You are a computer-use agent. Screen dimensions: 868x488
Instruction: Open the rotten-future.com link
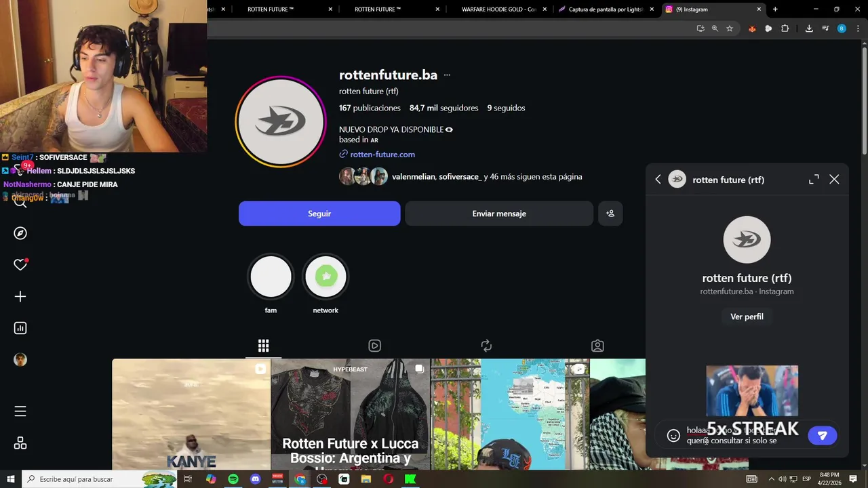pos(382,155)
